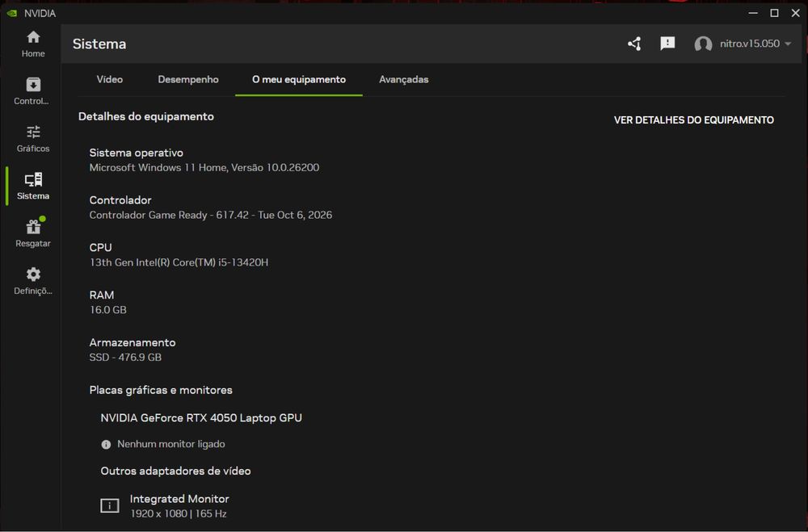The image size is (808, 532).
Task: Click the Integrated Monitor display icon
Action: tap(110, 505)
